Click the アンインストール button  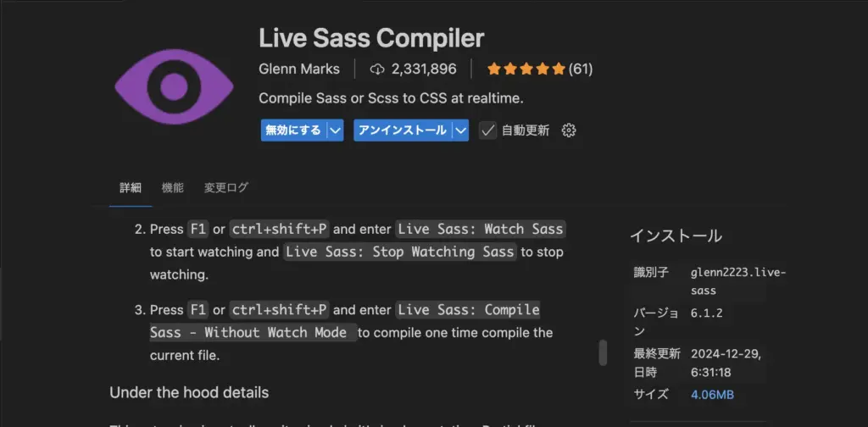point(403,130)
